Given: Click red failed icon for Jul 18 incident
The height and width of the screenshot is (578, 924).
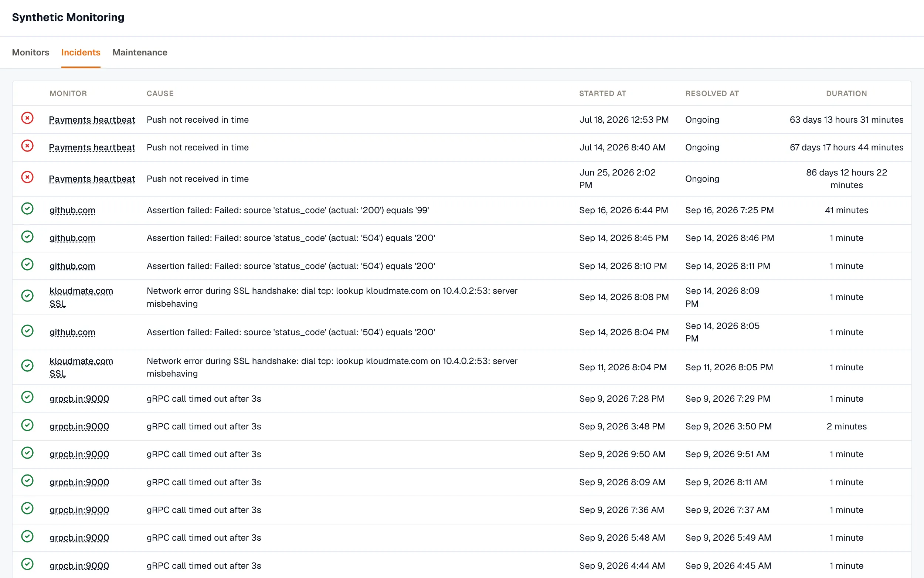Looking at the screenshot, I should click(x=27, y=118).
